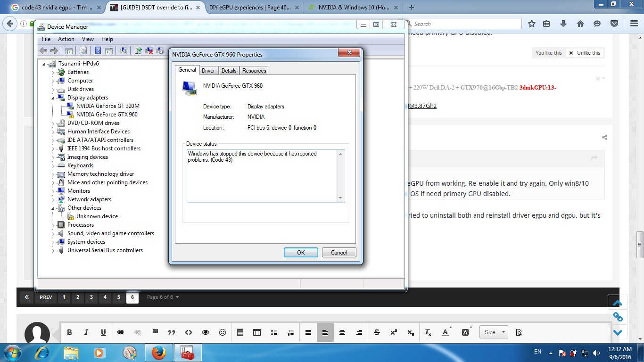644x362 pixels.
Task: Collapse the Display adapters node
Action: coord(53,98)
